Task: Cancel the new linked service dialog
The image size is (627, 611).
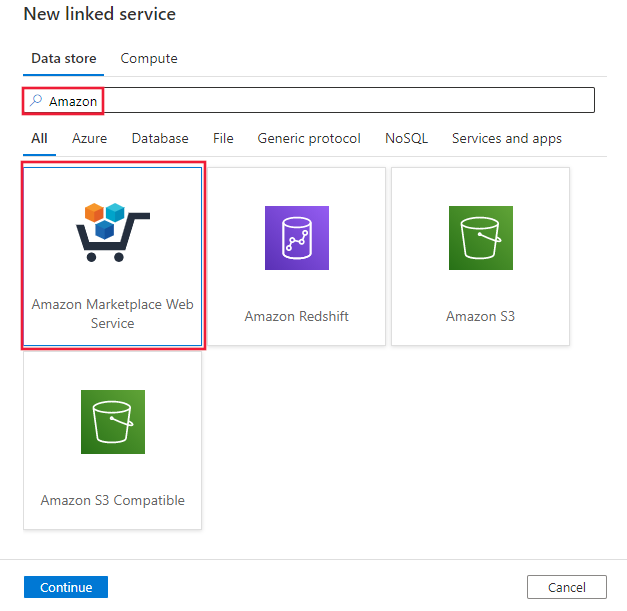Action: click(x=567, y=587)
